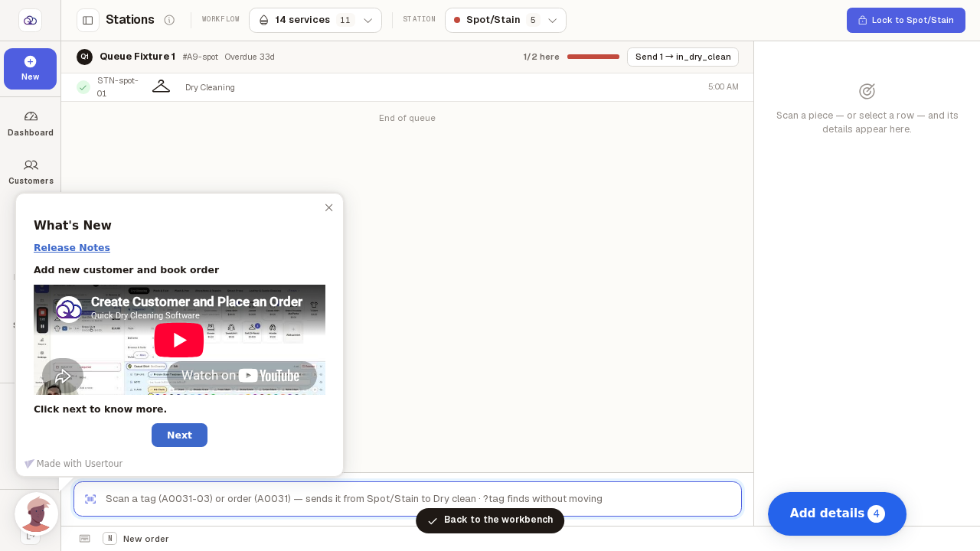The height and width of the screenshot is (551, 980).
Task: Focus the scan tag or order input field
Action: coord(407,499)
